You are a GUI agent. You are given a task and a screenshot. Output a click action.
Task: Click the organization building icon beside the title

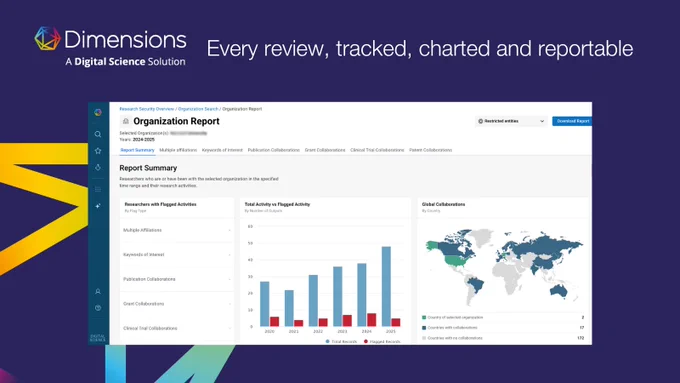tap(126, 121)
